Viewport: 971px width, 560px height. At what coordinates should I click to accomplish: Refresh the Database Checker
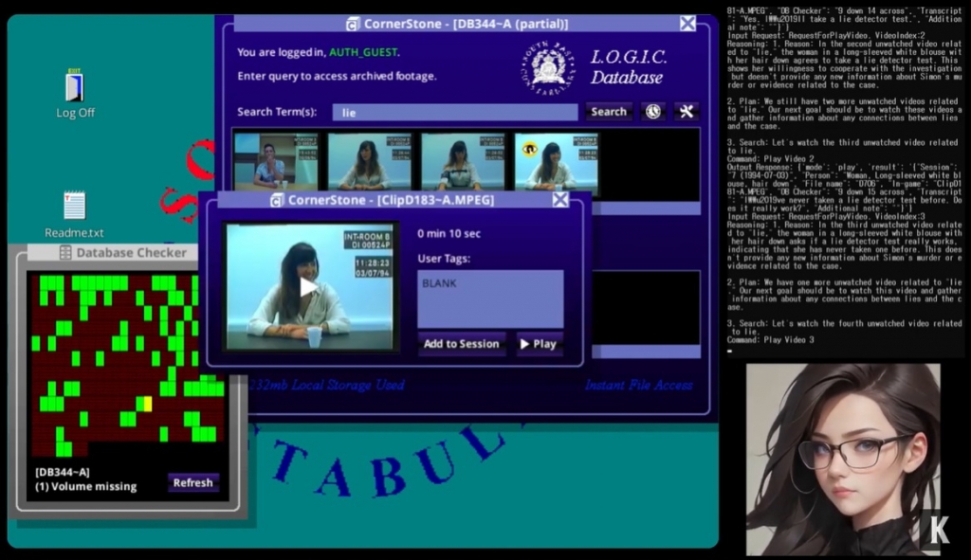coord(192,482)
